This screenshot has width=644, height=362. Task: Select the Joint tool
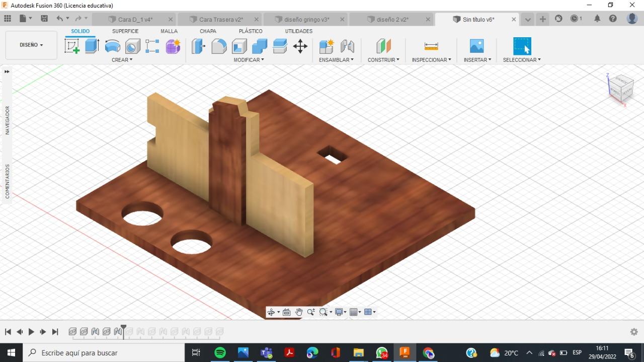point(347,46)
